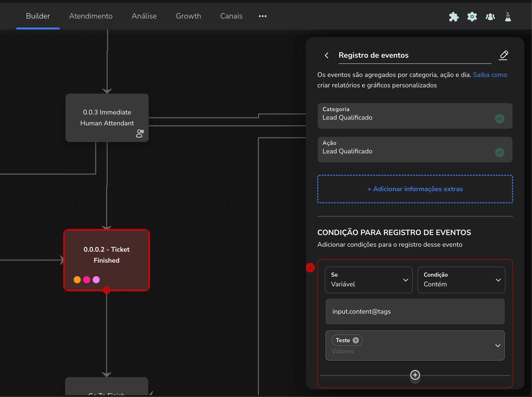
Task: Open the beta test flask icon
Action: click(x=508, y=17)
